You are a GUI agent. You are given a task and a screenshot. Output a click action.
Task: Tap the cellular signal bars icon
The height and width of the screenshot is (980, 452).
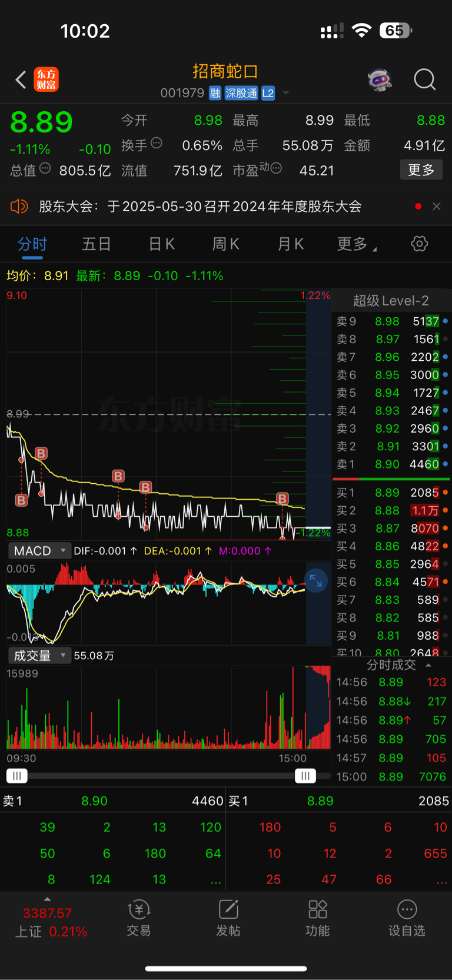coord(332,31)
